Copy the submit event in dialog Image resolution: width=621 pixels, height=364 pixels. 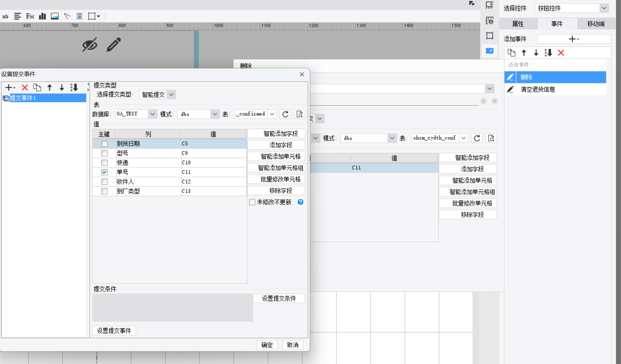[x=37, y=87]
